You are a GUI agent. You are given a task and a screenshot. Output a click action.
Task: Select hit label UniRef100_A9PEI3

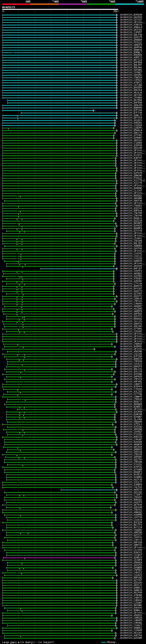[131, 58]
